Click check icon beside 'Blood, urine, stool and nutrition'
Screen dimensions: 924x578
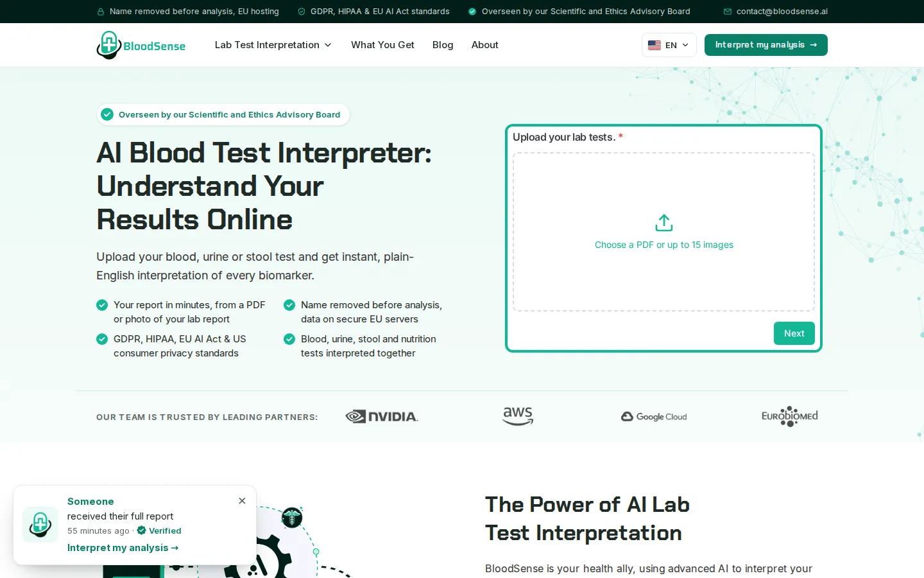[x=289, y=339]
